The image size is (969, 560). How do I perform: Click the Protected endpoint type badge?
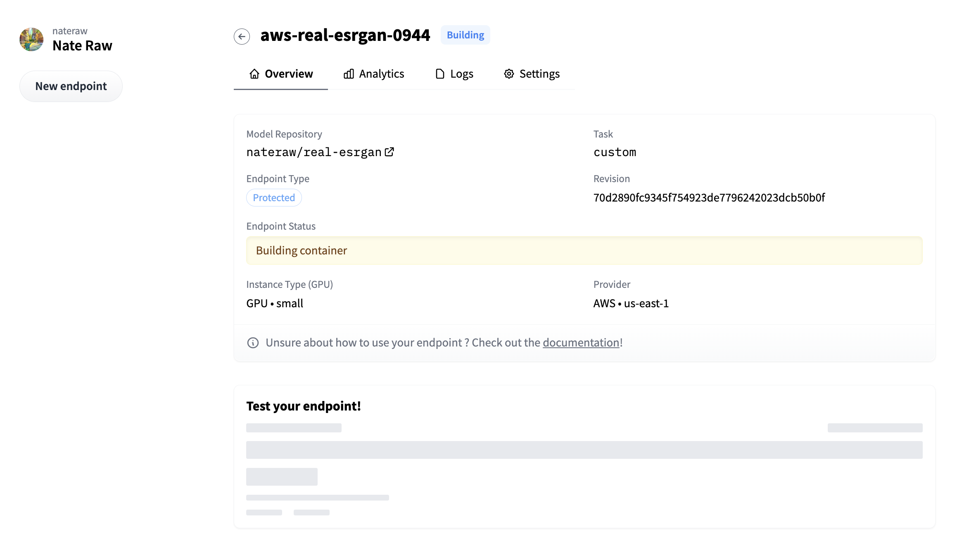[x=273, y=197]
